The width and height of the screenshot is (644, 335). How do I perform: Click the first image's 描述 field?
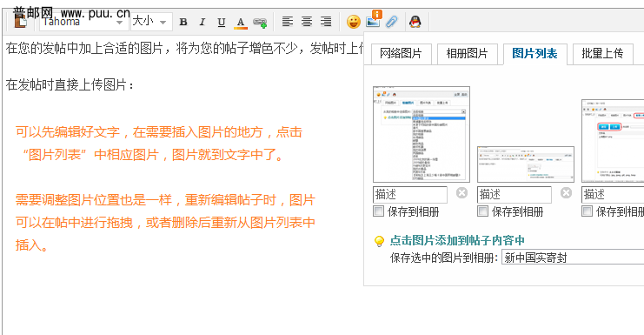[410, 194]
